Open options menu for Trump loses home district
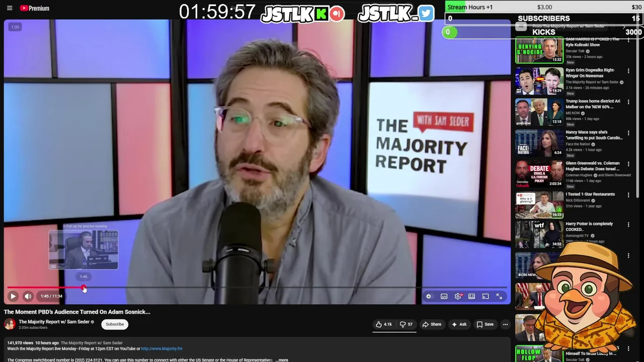 click(x=628, y=102)
